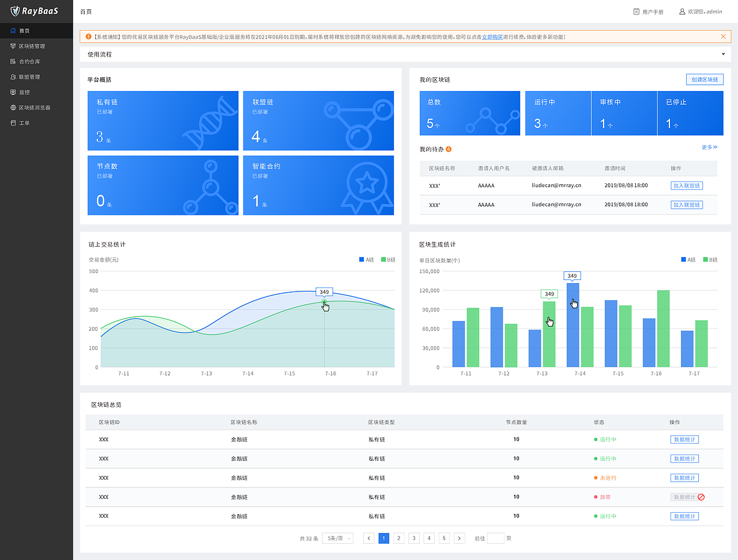The height and width of the screenshot is (560, 738).
Task: Toggle B链 legend in 链上交易统计 chart
Action: click(x=388, y=260)
